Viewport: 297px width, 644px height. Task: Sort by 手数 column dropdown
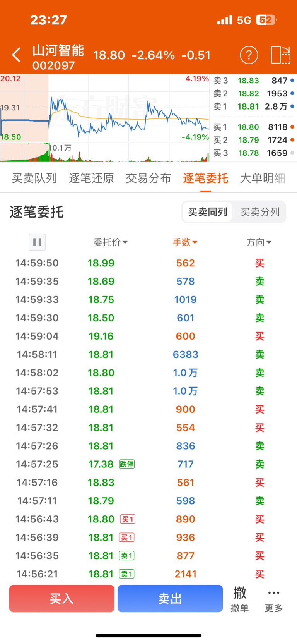pyautogui.click(x=185, y=242)
